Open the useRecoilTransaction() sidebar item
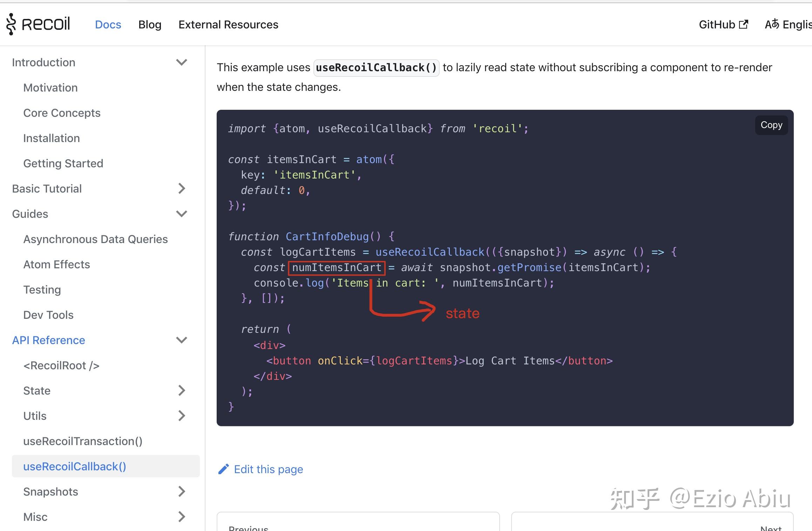 83,441
